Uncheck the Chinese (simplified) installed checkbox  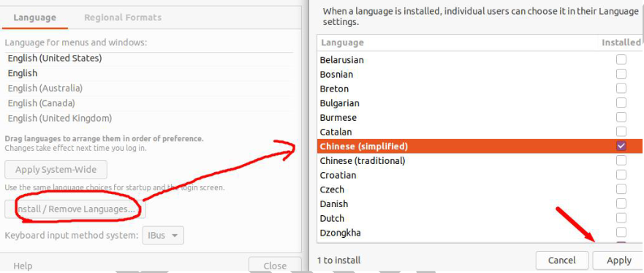(621, 146)
